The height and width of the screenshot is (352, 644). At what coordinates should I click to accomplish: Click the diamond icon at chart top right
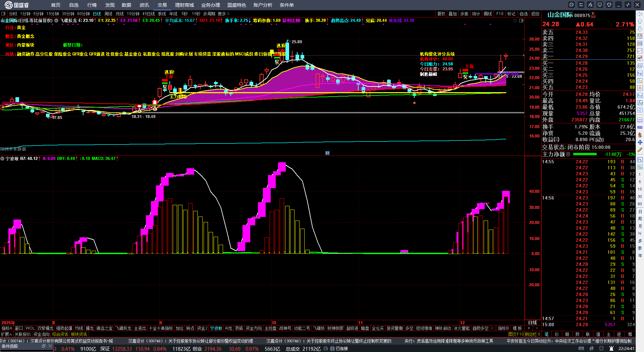tap(515, 21)
